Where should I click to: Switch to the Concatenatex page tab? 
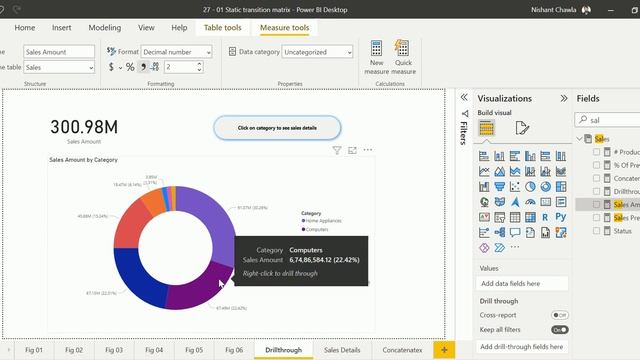coord(402,350)
